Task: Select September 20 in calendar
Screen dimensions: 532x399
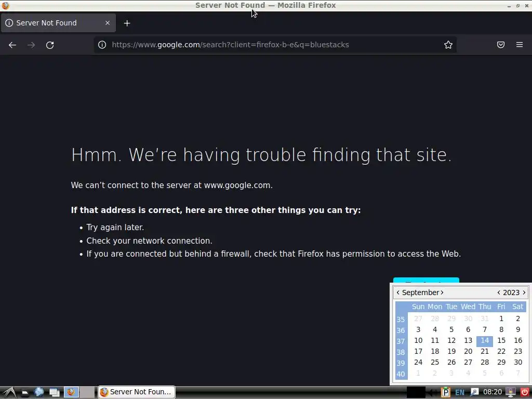Action: (x=468, y=352)
